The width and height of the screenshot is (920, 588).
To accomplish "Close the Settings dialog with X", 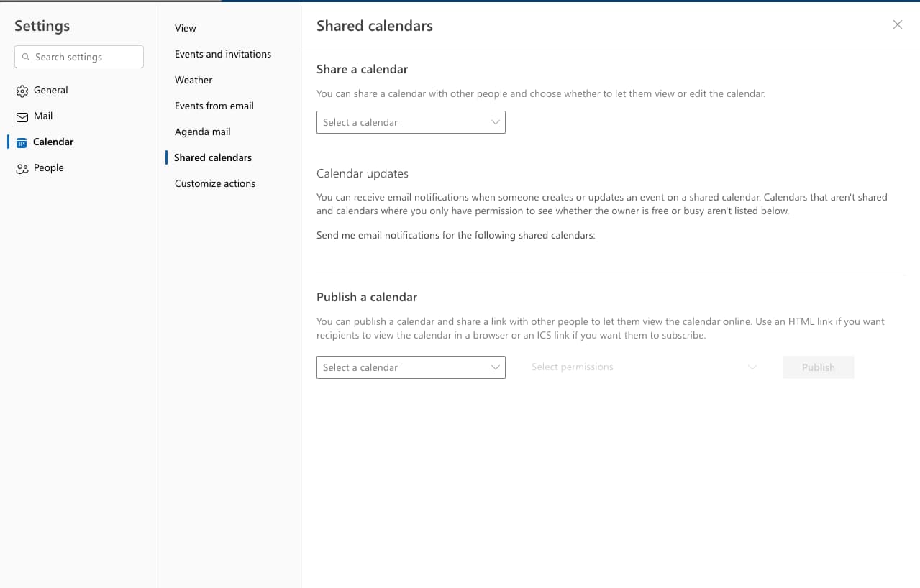I will [897, 25].
